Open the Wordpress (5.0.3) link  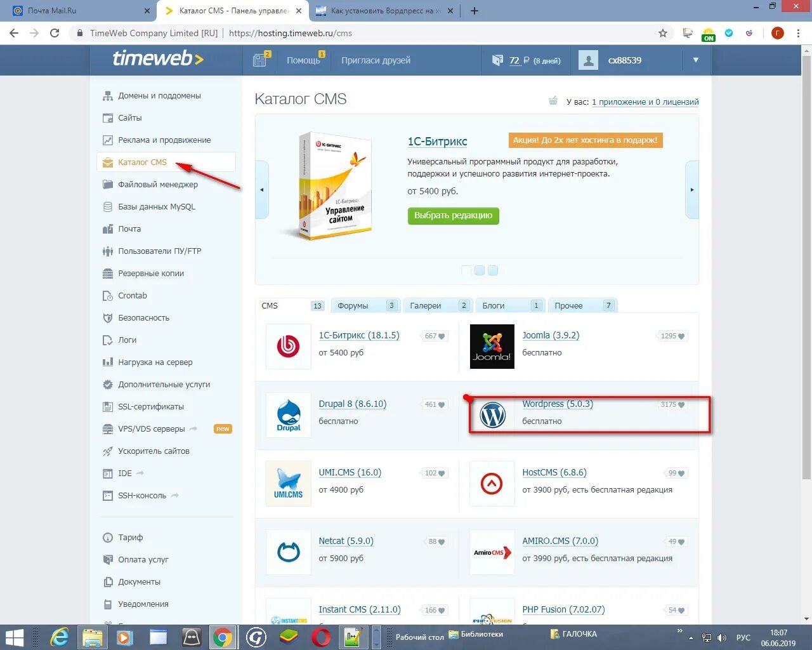(558, 404)
